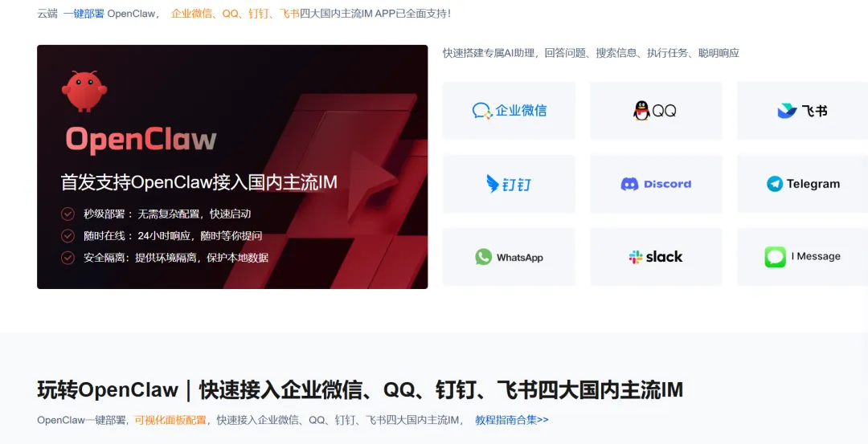Click the large OpenClaw logo text

tap(141, 140)
